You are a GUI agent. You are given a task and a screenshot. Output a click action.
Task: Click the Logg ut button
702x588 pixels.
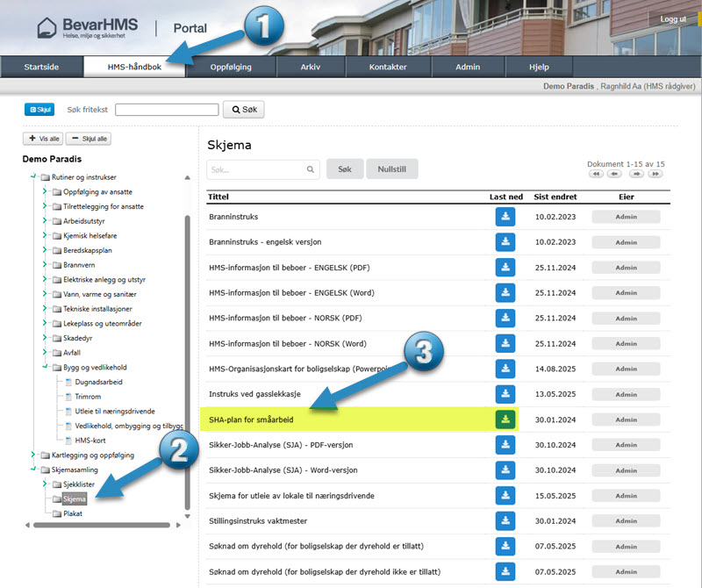[x=673, y=19]
